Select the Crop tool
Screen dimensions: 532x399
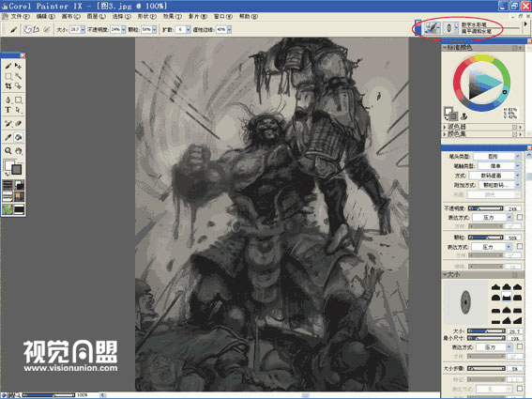point(8,86)
